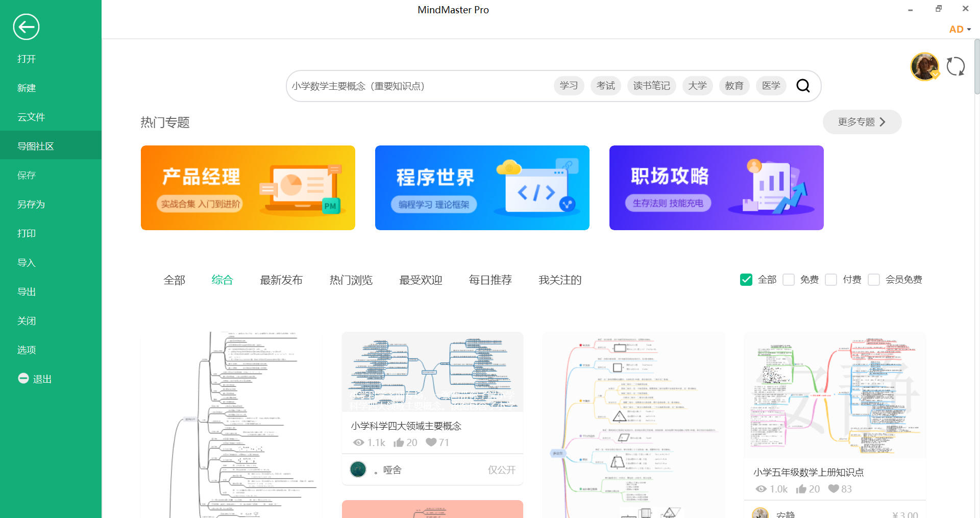980x518 pixels.
Task: Click the 读书笔记 search tag
Action: coord(651,86)
